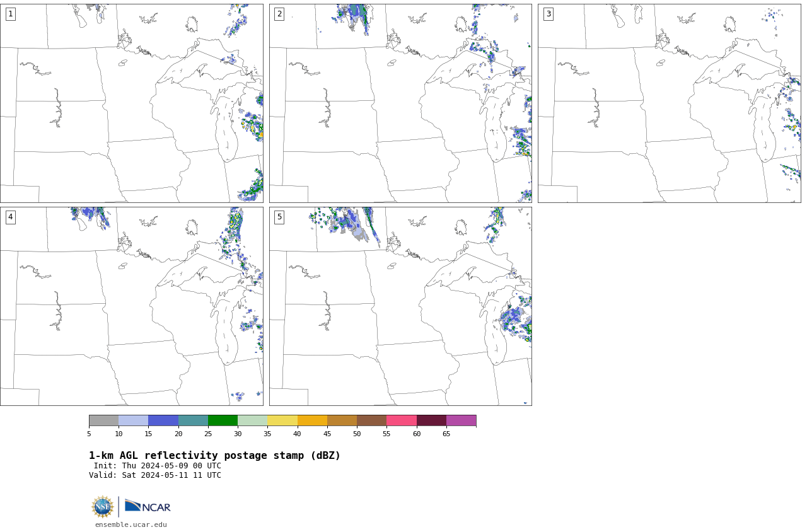This screenshot has width=807, height=532.
Task: Open ensemble member 2 reflectivity map
Action: coord(400,103)
